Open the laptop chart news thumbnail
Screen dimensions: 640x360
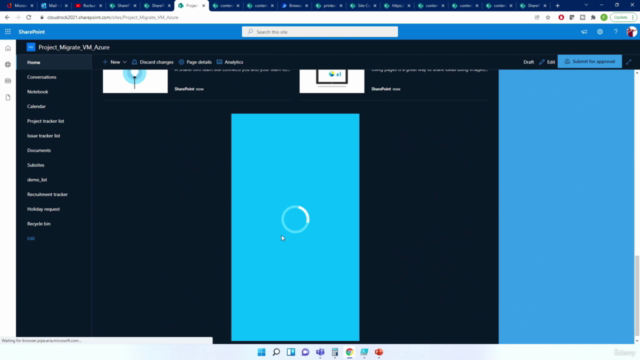point(332,81)
